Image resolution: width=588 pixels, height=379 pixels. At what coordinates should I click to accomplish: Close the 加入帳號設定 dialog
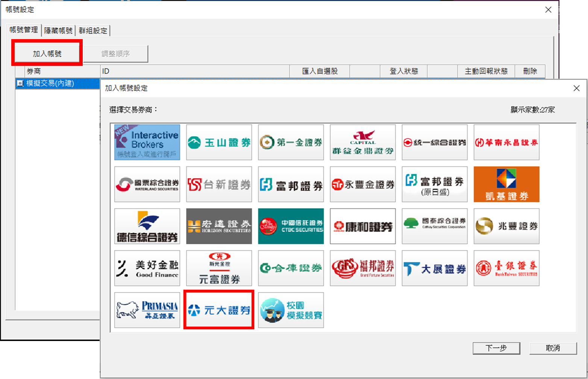click(x=576, y=88)
